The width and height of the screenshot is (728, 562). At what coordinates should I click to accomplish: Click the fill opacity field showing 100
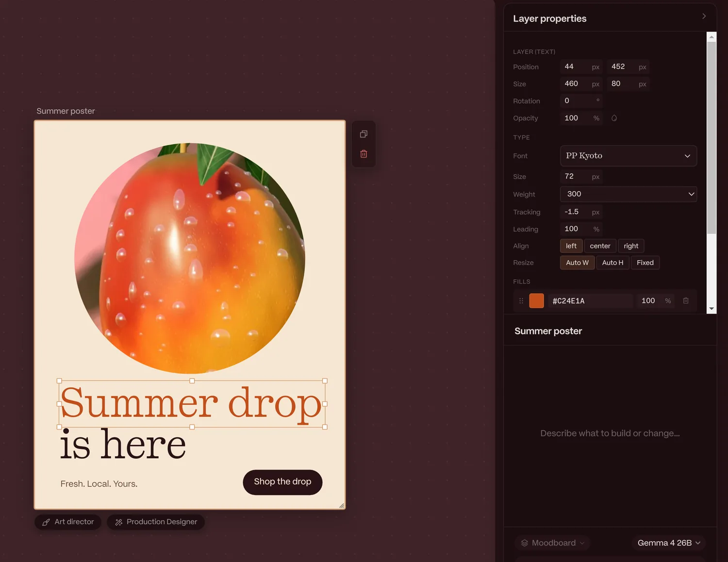click(x=655, y=301)
